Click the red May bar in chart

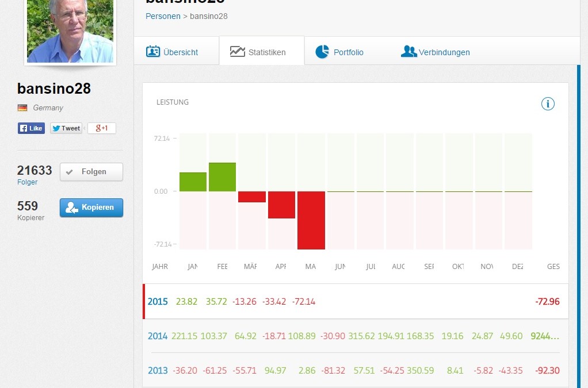311,220
